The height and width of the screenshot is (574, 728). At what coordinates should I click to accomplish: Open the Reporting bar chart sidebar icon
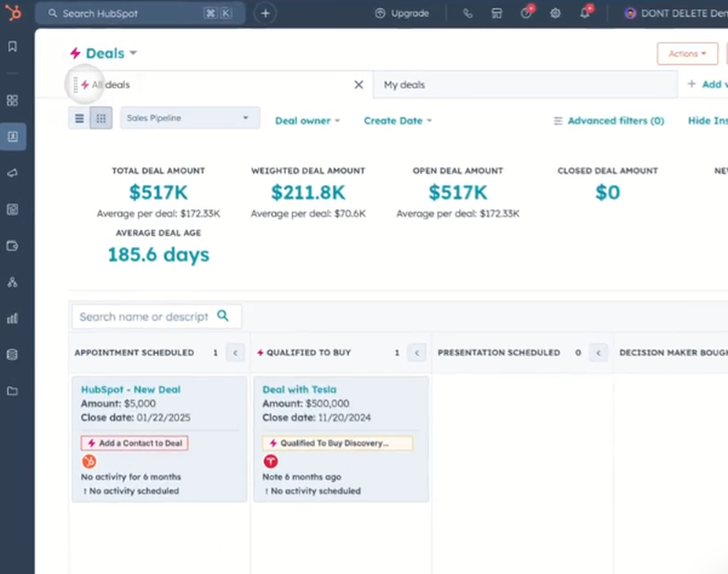[x=12, y=318]
